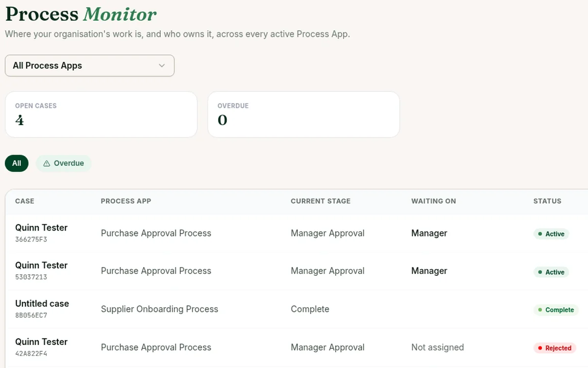This screenshot has width=588, height=368.
Task: Click the Case column header
Action: pos(24,201)
